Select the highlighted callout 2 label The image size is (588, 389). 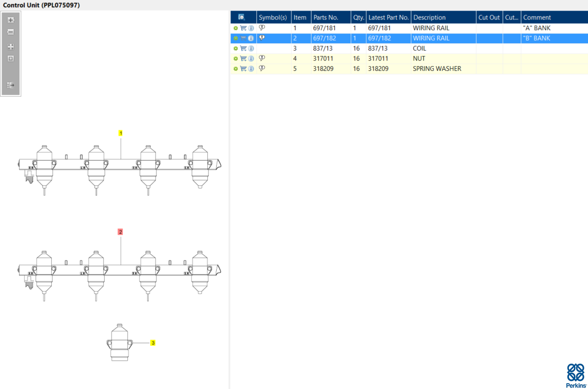pos(121,232)
